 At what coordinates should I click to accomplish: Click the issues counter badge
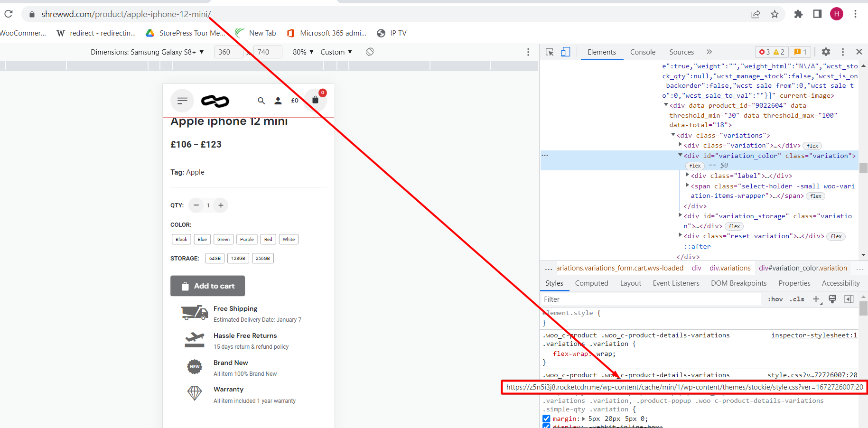coord(801,52)
